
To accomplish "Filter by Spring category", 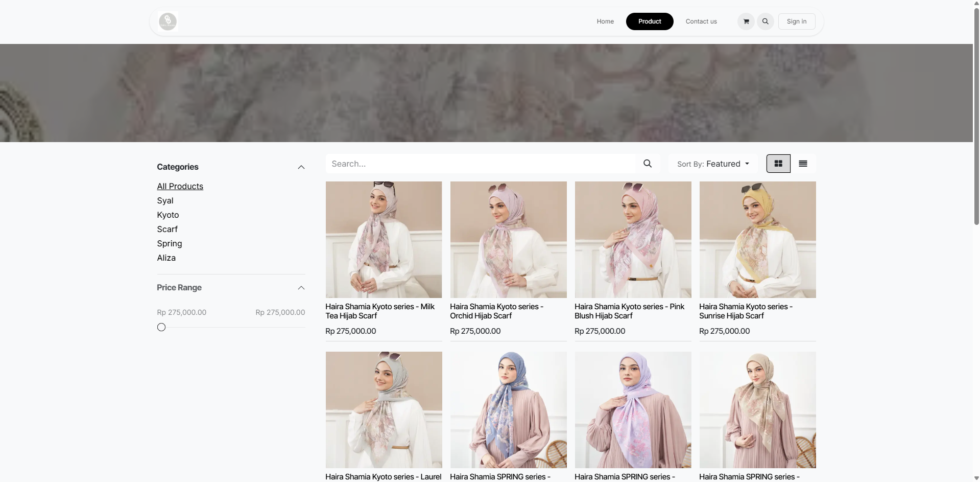I will (170, 243).
